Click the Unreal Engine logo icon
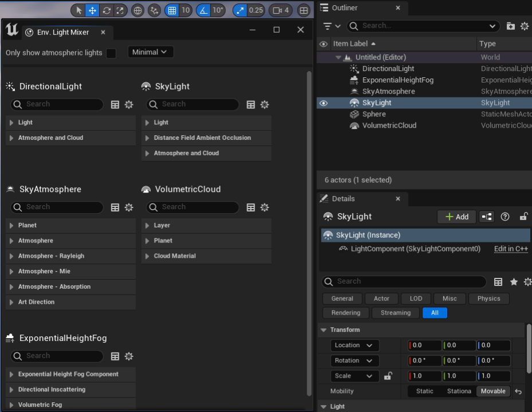The width and height of the screenshot is (532, 412). 12,30
